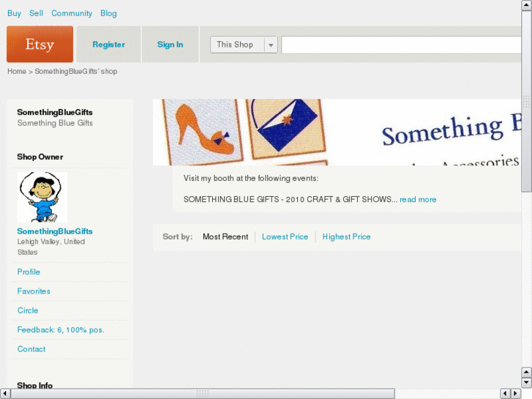The image size is (532, 399).
Task: Click the SomethingBlueGifts shop title heading
Action: (55, 112)
